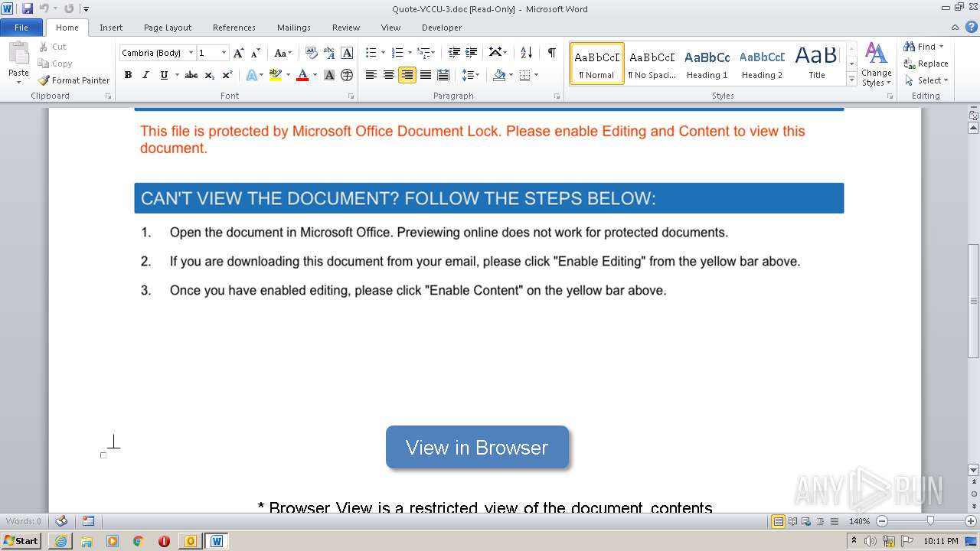Open the Select dropdown in Editing

tap(926, 80)
